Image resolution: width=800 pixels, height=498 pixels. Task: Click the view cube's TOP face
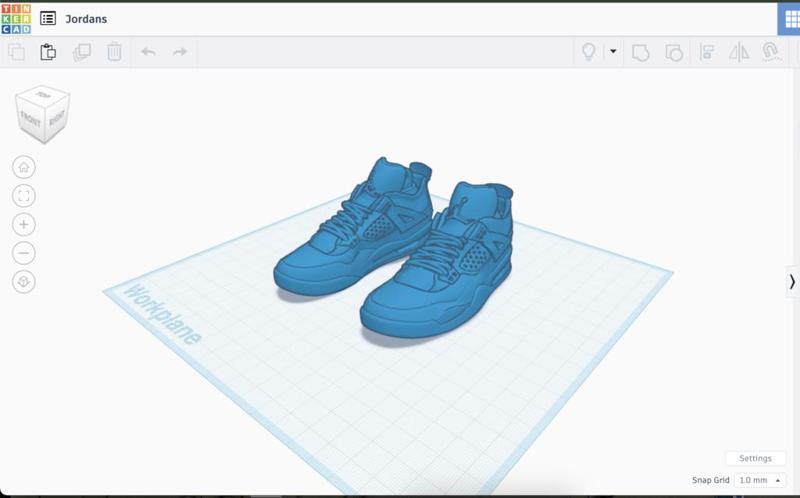pos(43,95)
